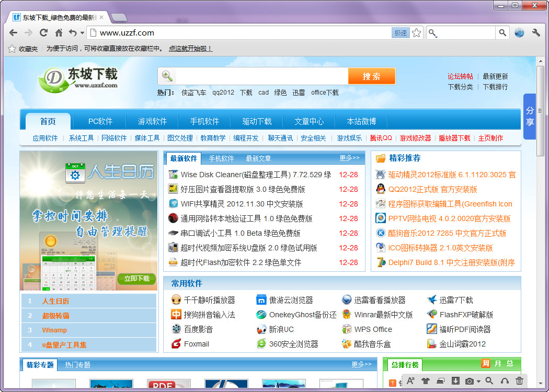549x392 pixels.
Task: Click the PPTV网络电视 icon
Action: [x=381, y=218]
